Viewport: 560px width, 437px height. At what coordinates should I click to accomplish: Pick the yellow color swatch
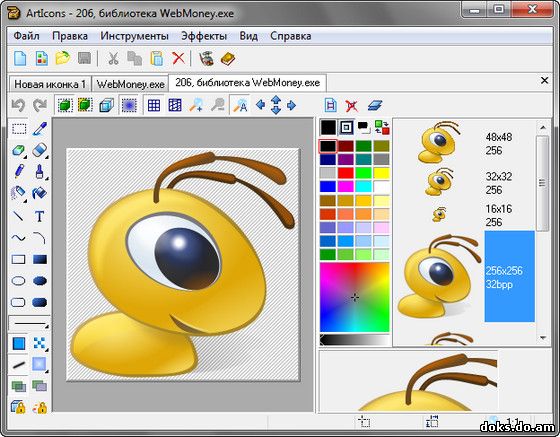[x=381, y=173]
